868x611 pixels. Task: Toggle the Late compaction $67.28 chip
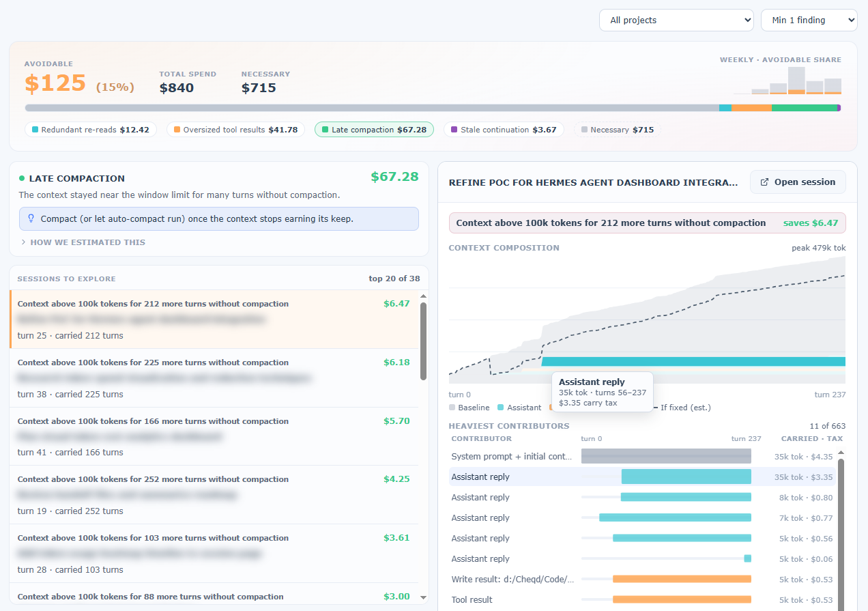coord(374,130)
